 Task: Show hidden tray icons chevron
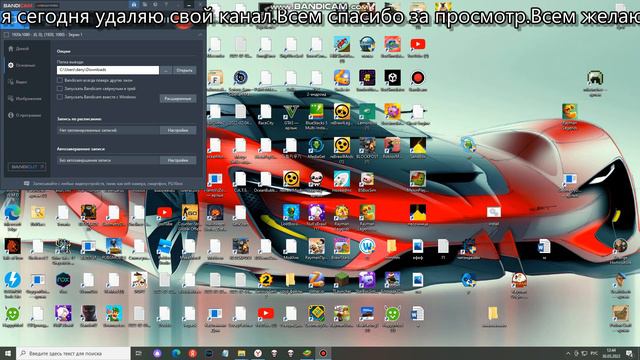[568, 353]
